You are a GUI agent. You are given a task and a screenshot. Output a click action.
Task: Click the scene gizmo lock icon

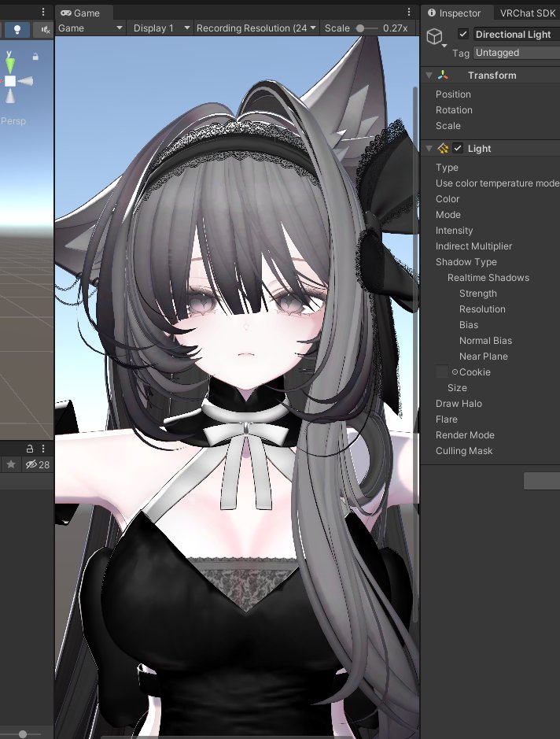click(35, 57)
